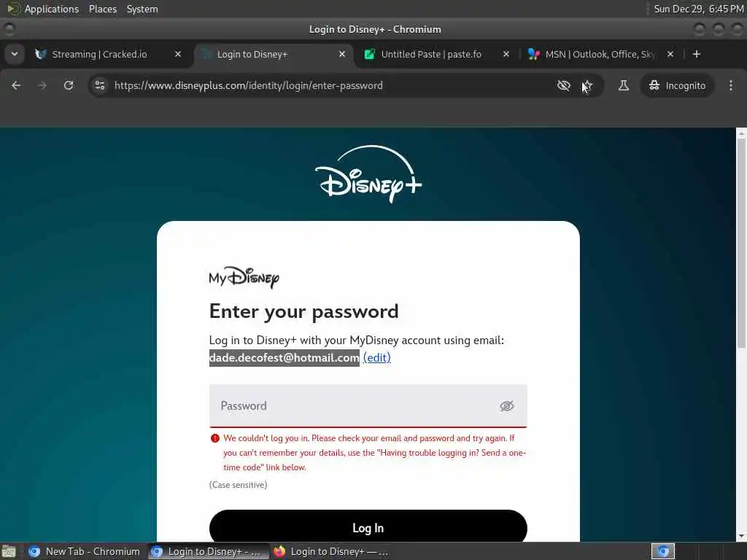Open the System menu
This screenshot has height=560, width=747.
coord(142,9)
